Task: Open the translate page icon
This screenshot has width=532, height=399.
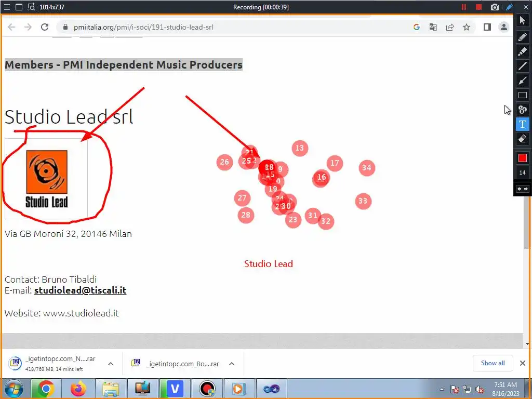Action: (433, 27)
